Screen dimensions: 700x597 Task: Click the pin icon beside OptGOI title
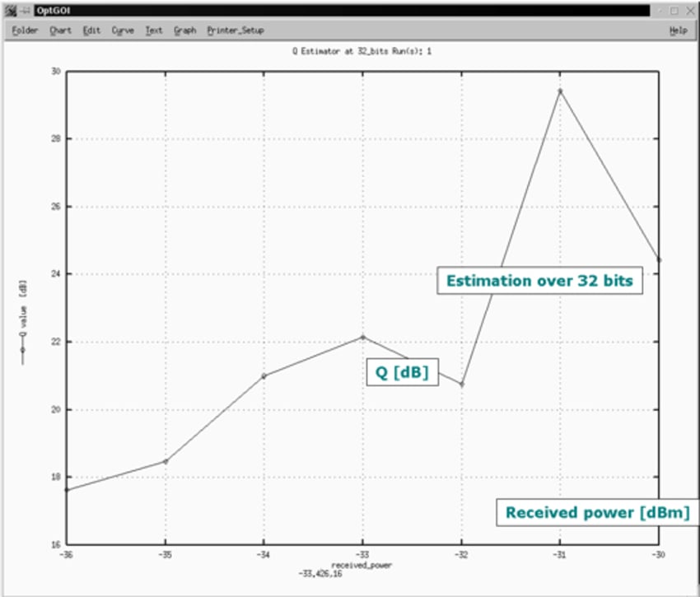[25, 11]
